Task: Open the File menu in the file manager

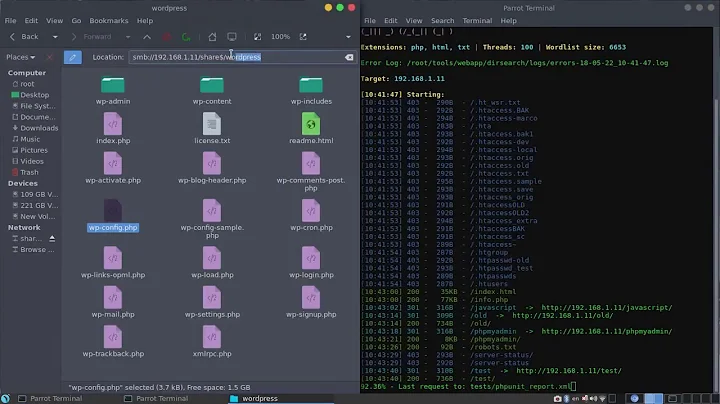Action: [x=11, y=21]
